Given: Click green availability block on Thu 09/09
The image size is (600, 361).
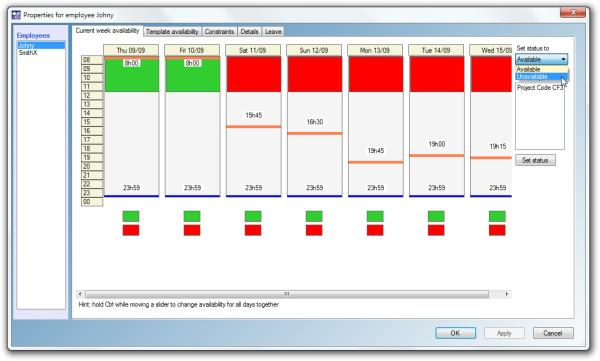Looking at the screenshot, I should point(131,75).
